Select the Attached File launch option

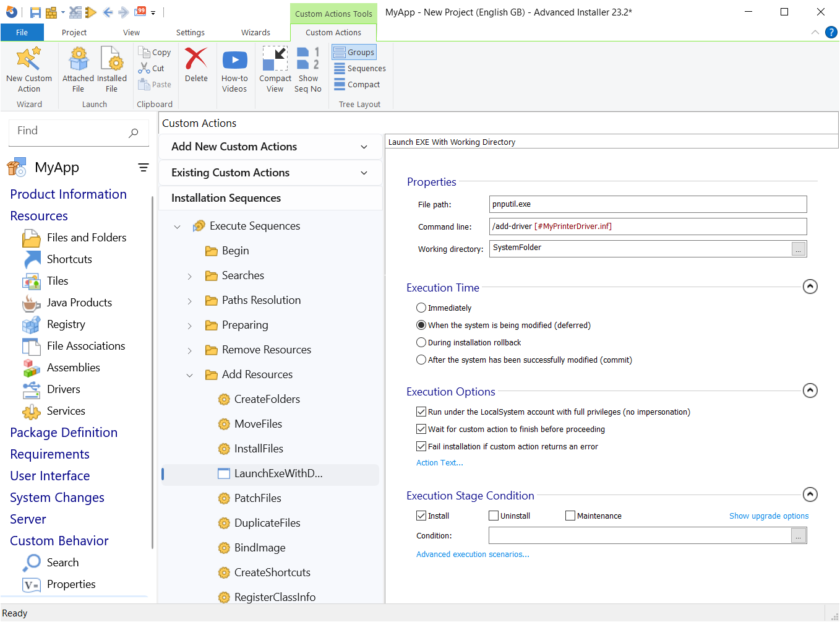click(x=77, y=69)
